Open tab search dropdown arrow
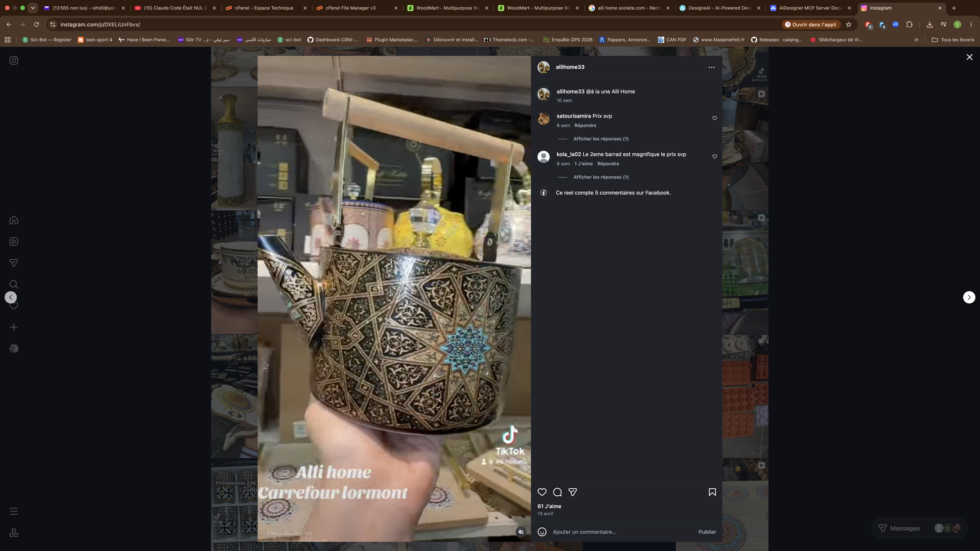The height and width of the screenshot is (551, 980). (33, 8)
